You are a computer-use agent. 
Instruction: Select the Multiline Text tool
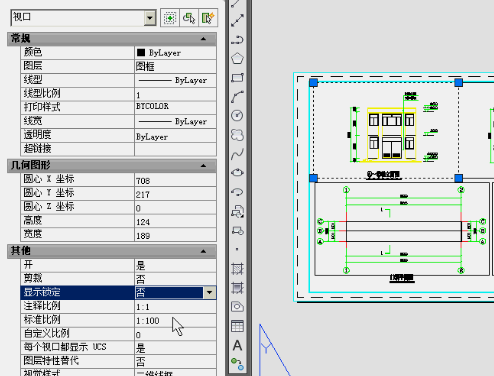point(237,345)
